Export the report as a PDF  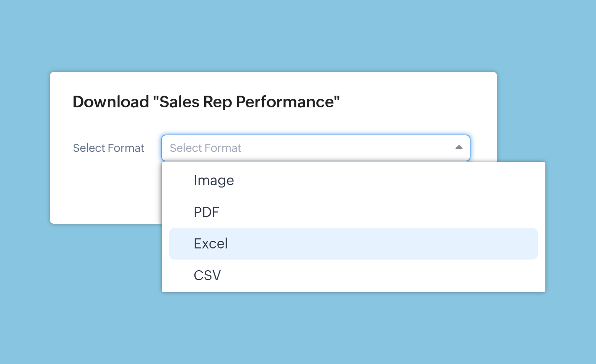[x=206, y=212]
